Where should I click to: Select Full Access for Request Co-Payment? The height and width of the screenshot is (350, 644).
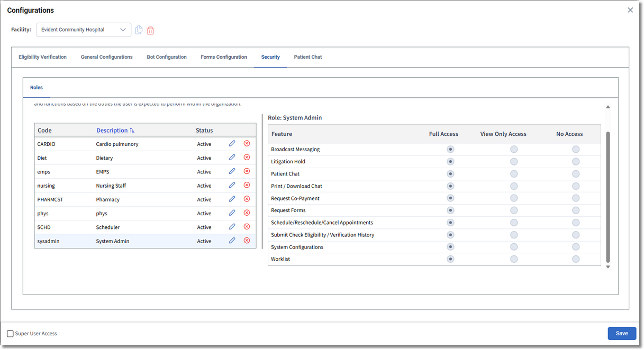pos(450,198)
